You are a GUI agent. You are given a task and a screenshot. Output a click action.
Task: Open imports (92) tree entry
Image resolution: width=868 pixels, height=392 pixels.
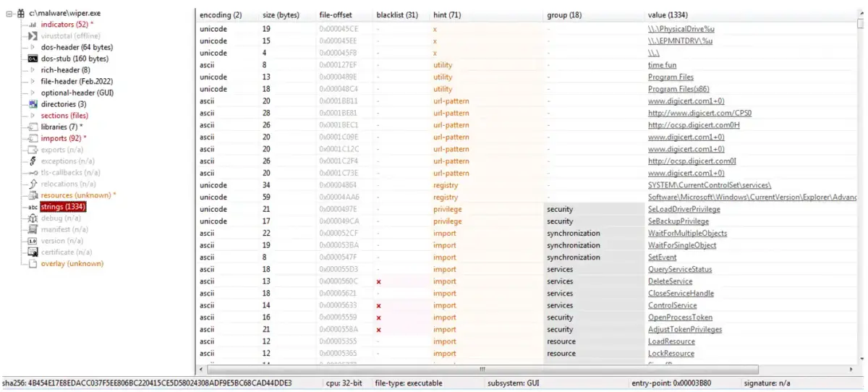[x=63, y=138]
